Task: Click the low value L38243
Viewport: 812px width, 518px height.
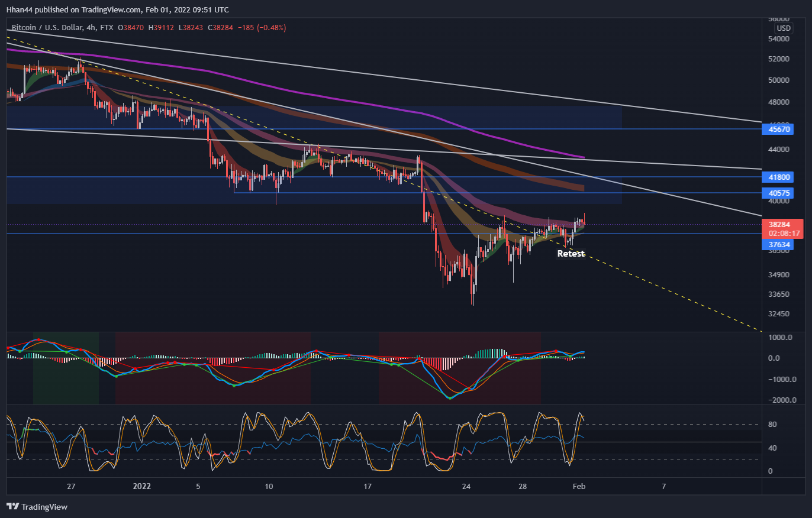Action: pos(192,27)
